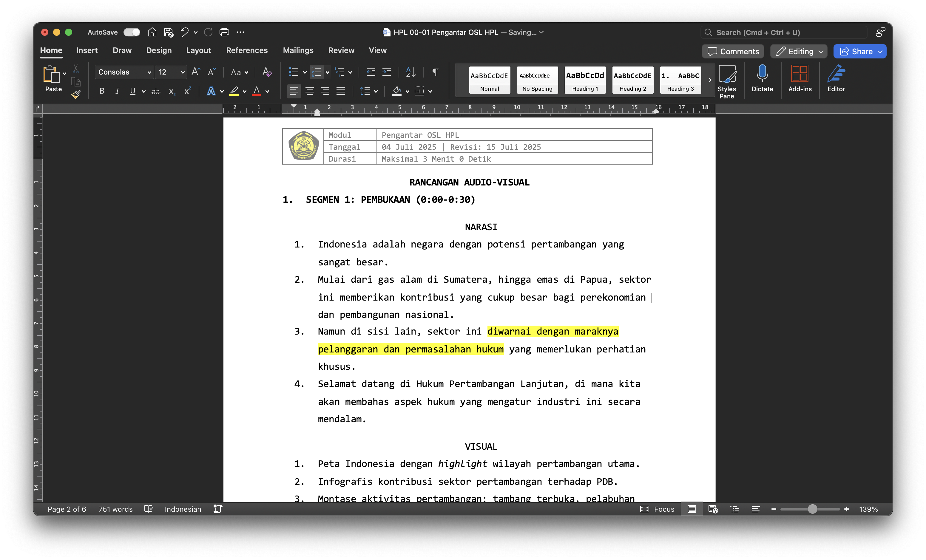Open the Layout ribbon tab
The height and width of the screenshot is (560, 926).
click(x=198, y=50)
